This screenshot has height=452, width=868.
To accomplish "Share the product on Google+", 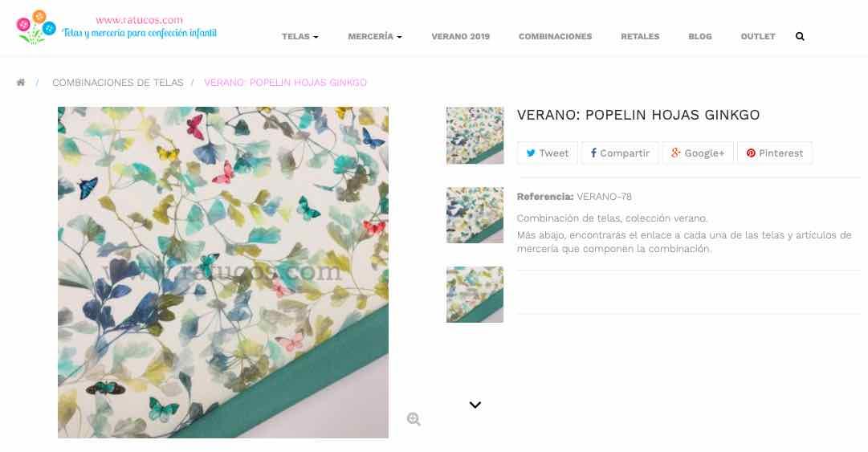I will click(698, 153).
